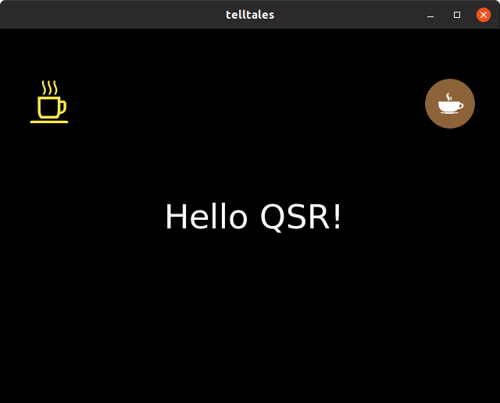Click the 'telltales' window title
The height and width of the screenshot is (403, 500).
coord(250,15)
